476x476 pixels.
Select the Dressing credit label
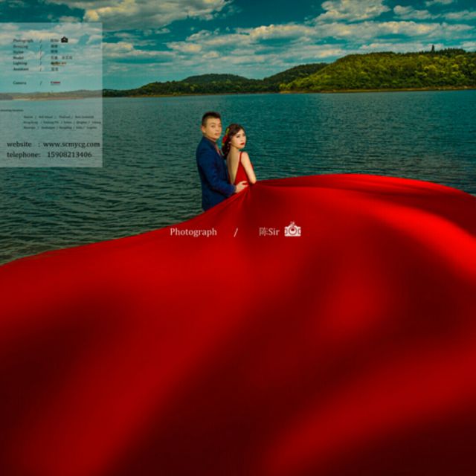20,46
